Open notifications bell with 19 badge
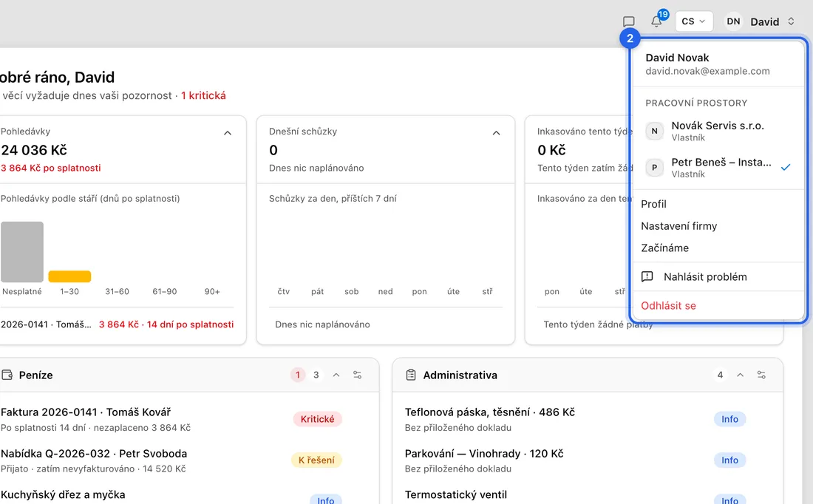813x504 pixels. coord(657,21)
